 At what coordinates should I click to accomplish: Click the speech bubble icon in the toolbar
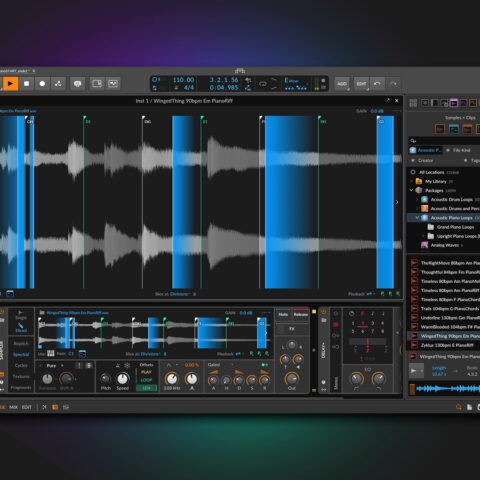coord(78,83)
